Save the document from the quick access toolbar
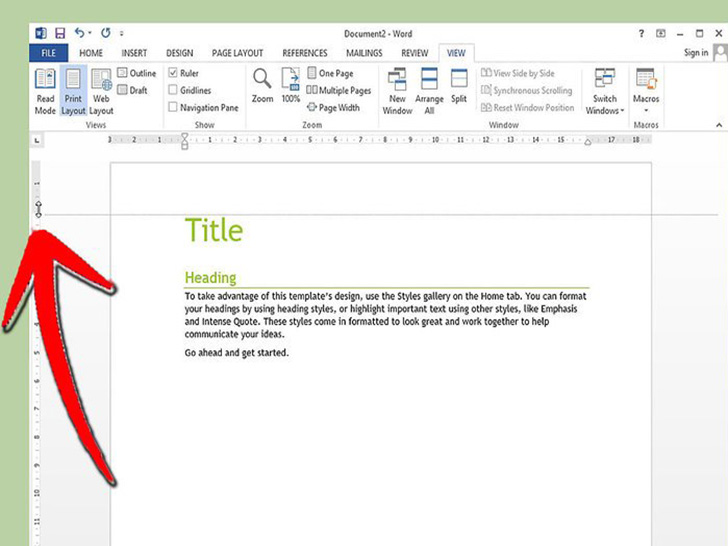Image resolution: width=728 pixels, height=546 pixels. (x=59, y=33)
